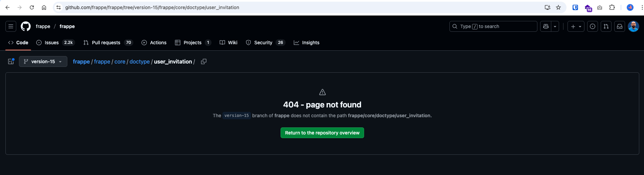
Task: Open the Create new plus dropdown
Action: [576, 26]
